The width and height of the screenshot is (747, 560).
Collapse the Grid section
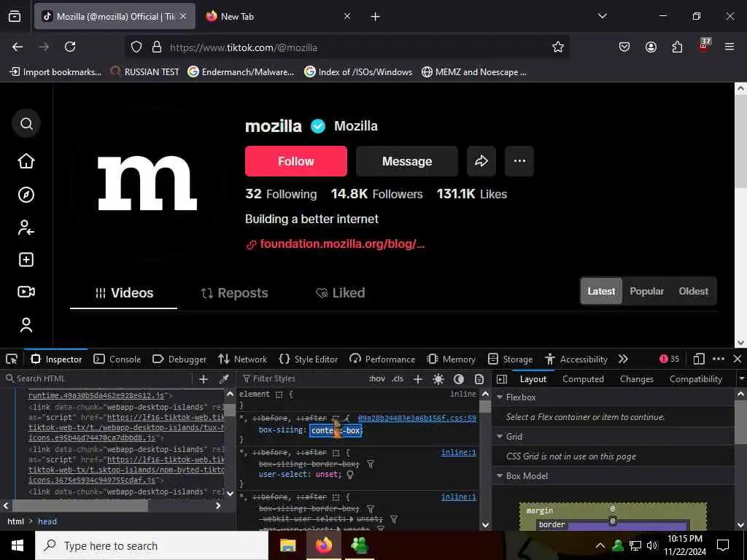500,437
